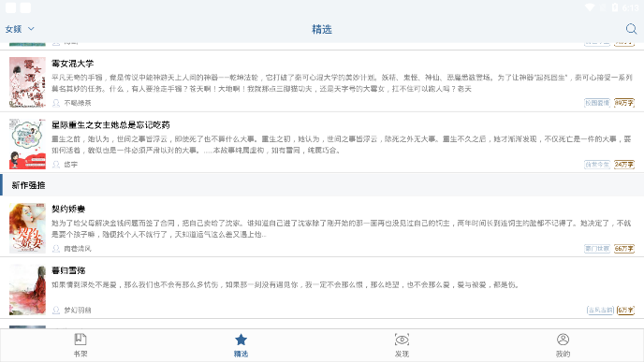Expand the 女频 channel dropdown
644x362 pixels.
(20, 29)
